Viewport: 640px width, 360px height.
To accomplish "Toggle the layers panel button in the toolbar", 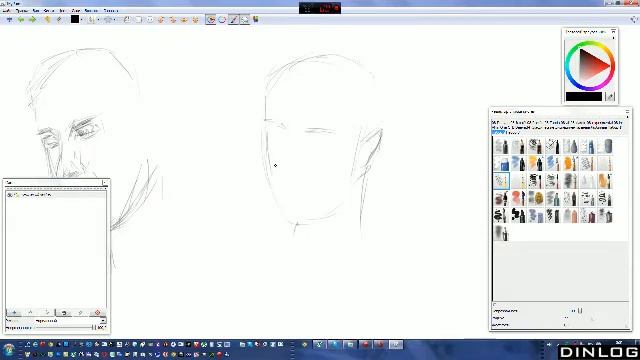I will [244, 19].
